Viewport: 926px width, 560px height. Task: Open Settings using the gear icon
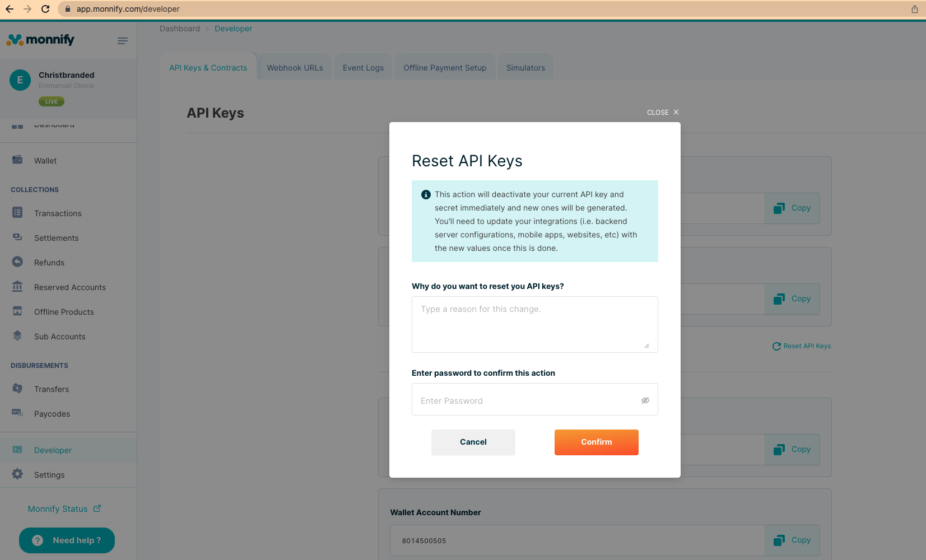coord(17,474)
